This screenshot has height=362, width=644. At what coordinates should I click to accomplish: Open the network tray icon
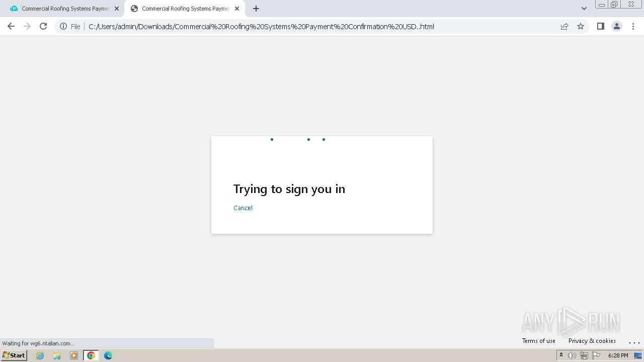584,355
